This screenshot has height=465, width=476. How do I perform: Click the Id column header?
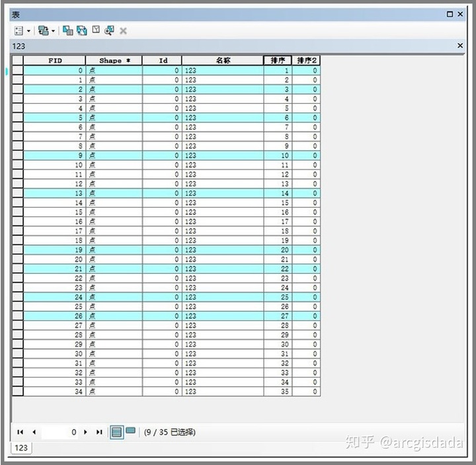click(163, 60)
